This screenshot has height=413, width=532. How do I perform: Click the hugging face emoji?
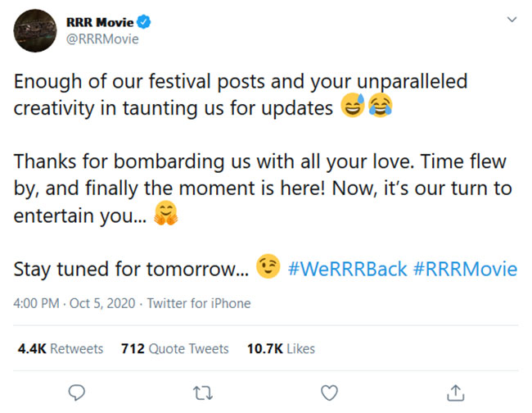click(166, 216)
